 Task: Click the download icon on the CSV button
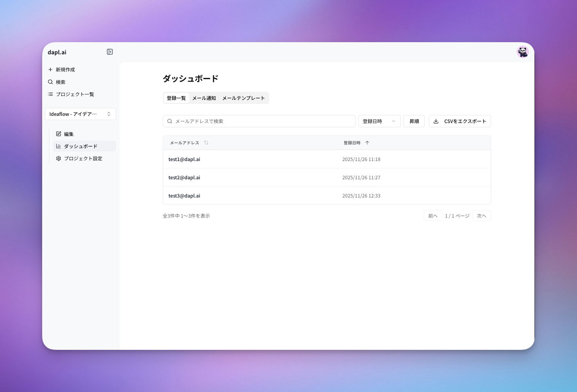(x=435, y=121)
